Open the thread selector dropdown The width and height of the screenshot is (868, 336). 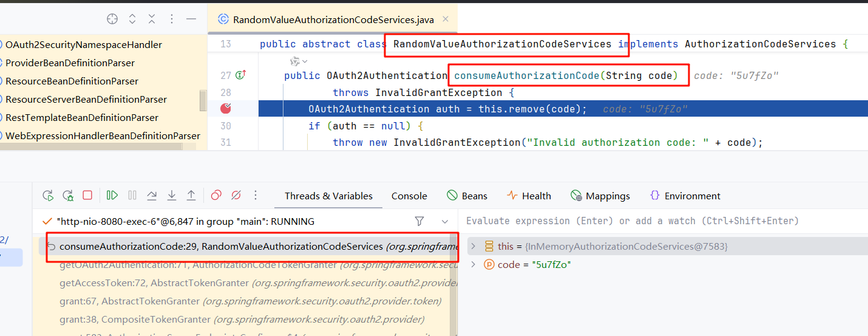click(x=445, y=221)
